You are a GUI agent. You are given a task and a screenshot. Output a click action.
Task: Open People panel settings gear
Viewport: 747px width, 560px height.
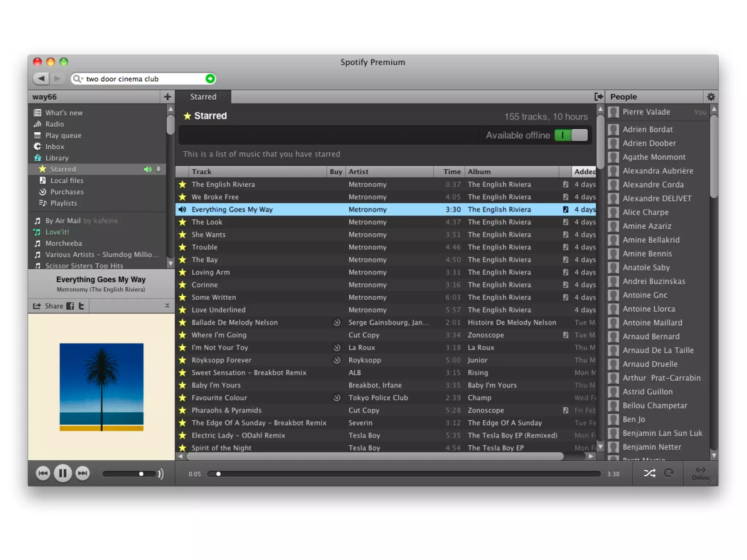[x=711, y=97]
